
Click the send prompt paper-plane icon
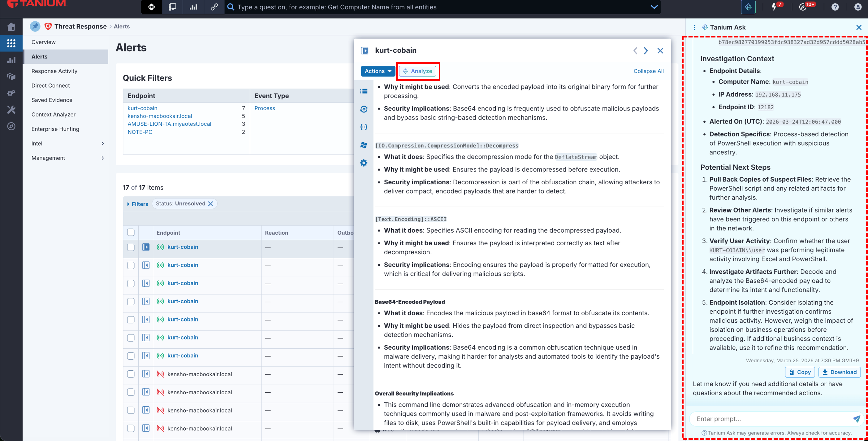856,419
